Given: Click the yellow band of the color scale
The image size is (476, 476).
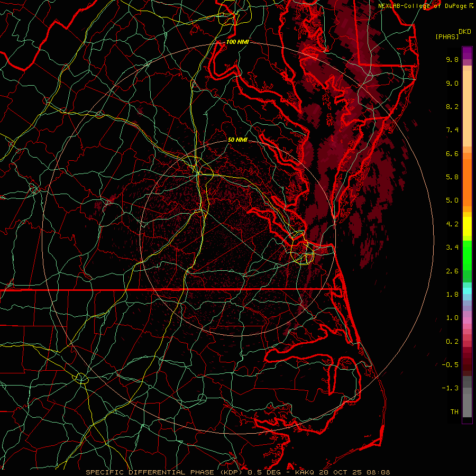Looking at the screenshot, I should point(467,226).
